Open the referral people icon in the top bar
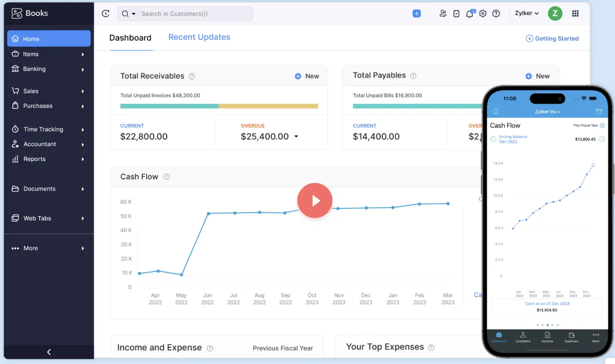615x364 pixels. [443, 13]
